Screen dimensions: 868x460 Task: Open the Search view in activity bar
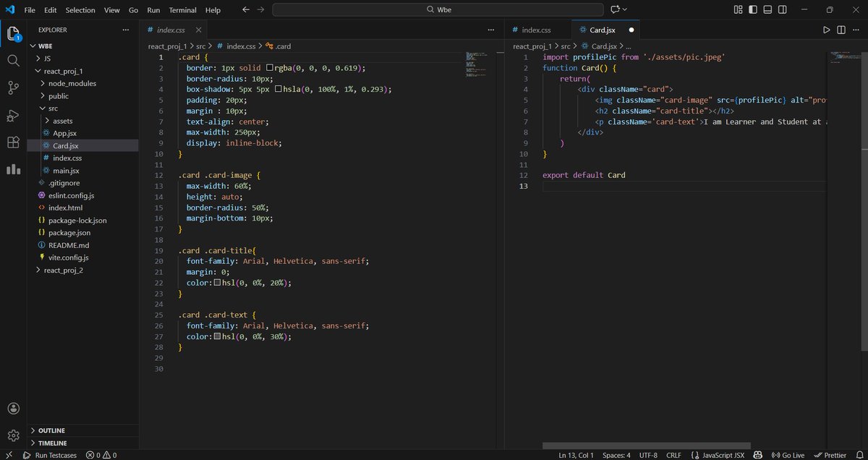pos(13,60)
